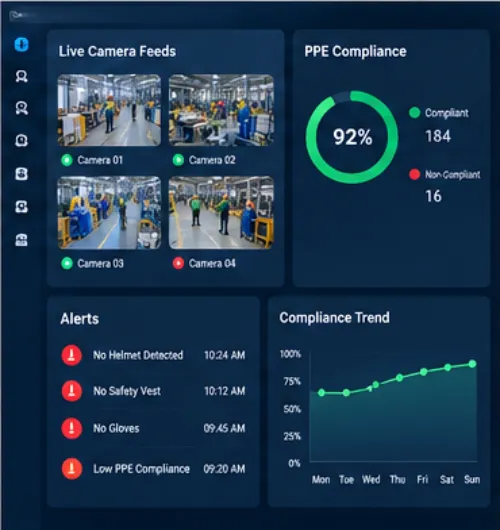Screen dimensions: 500x530
Task: Open the Camera 01 live feed thumbnail
Action: (109, 110)
